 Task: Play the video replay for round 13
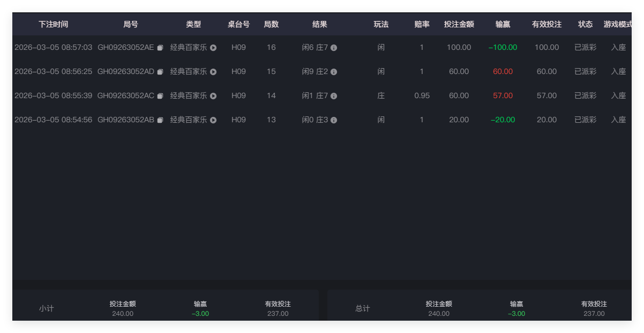click(213, 120)
